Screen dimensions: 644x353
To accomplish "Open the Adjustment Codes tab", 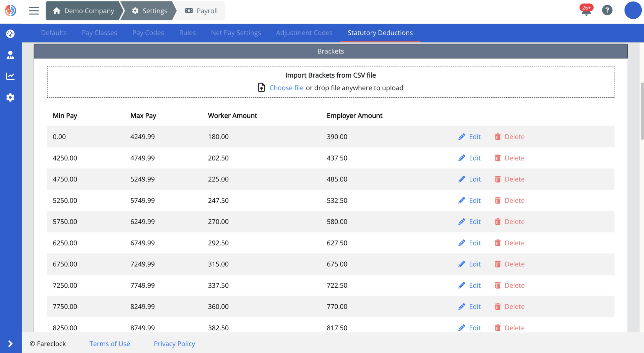I will (x=304, y=33).
